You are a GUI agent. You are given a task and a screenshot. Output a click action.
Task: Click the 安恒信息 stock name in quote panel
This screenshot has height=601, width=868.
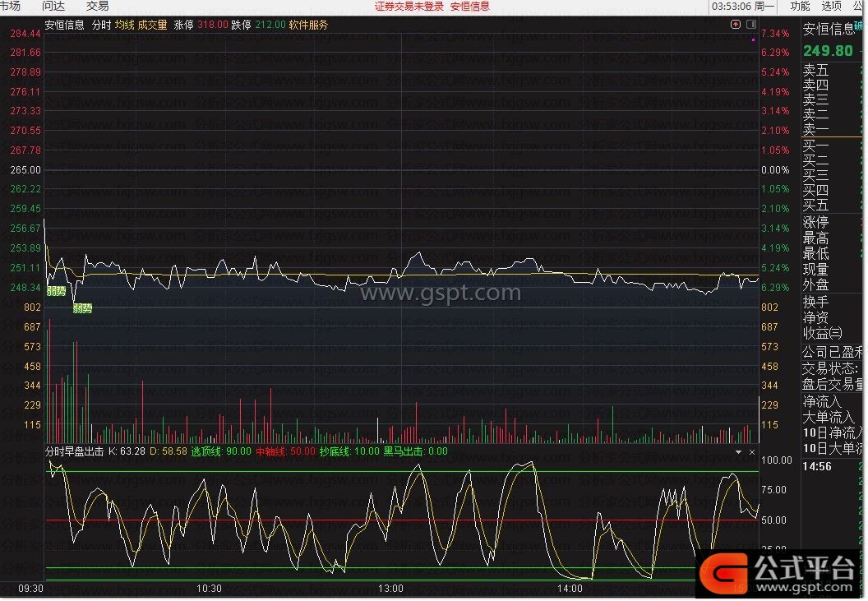tap(829, 29)
